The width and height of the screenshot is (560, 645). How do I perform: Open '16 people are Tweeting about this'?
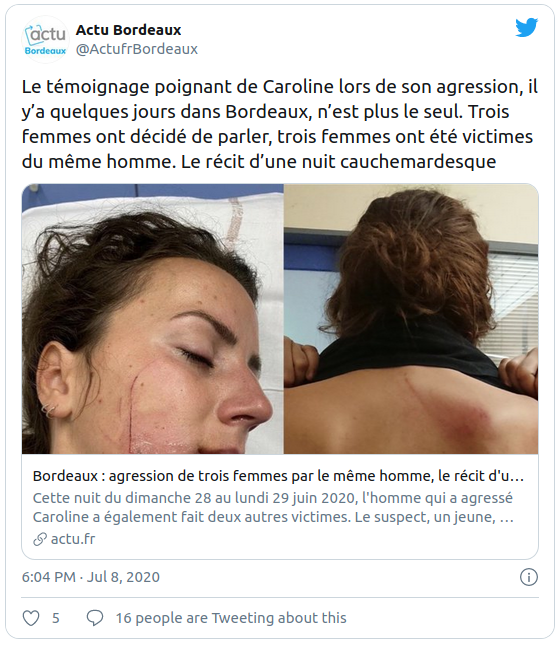coord(231,618)
